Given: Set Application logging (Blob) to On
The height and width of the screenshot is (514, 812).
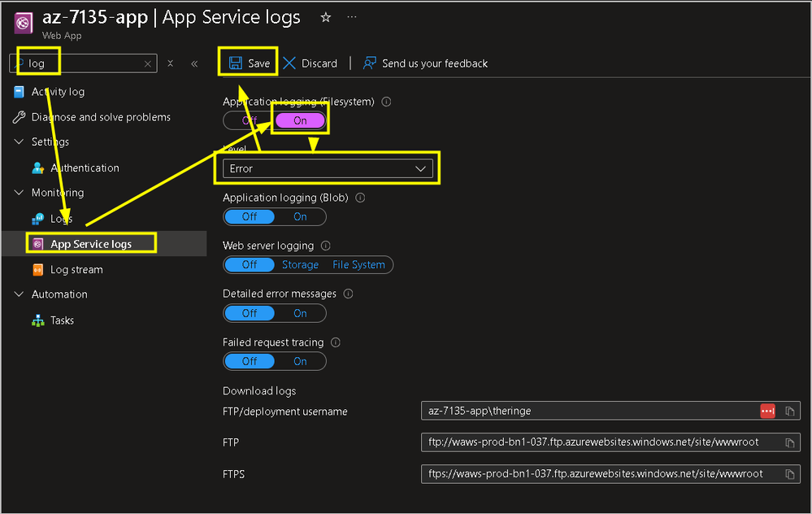Looking at the screenshot, I should pyautogui.click(x=301, y=216).
